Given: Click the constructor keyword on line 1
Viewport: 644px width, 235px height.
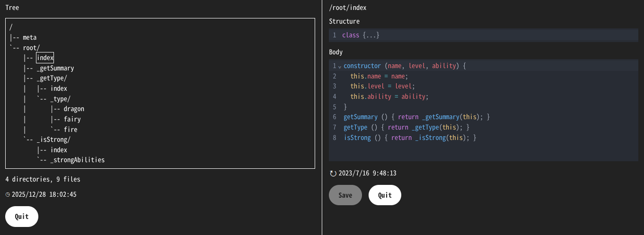Looking at the screenshot, I should coord(362,66).
